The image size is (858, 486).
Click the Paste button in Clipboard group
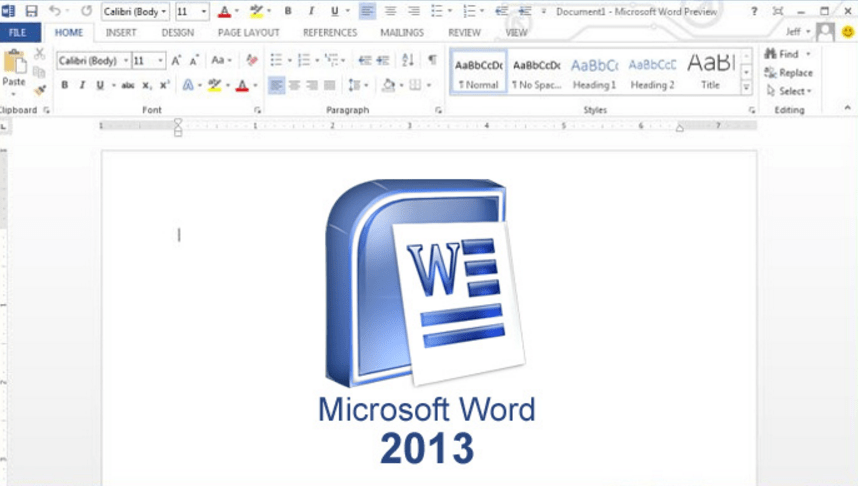coord(14,70)
